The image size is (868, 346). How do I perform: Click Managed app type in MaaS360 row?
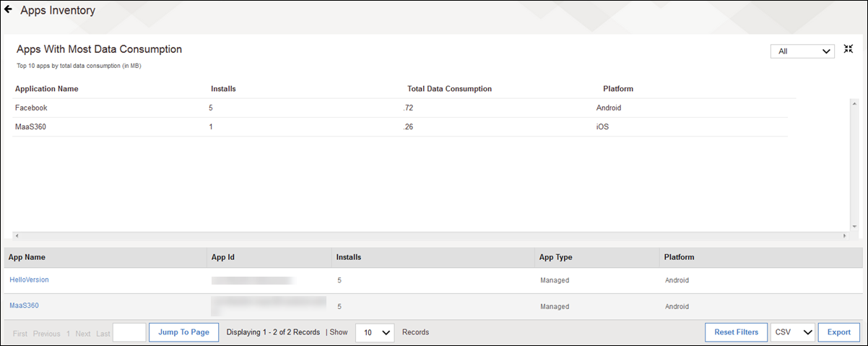point(555,306)
